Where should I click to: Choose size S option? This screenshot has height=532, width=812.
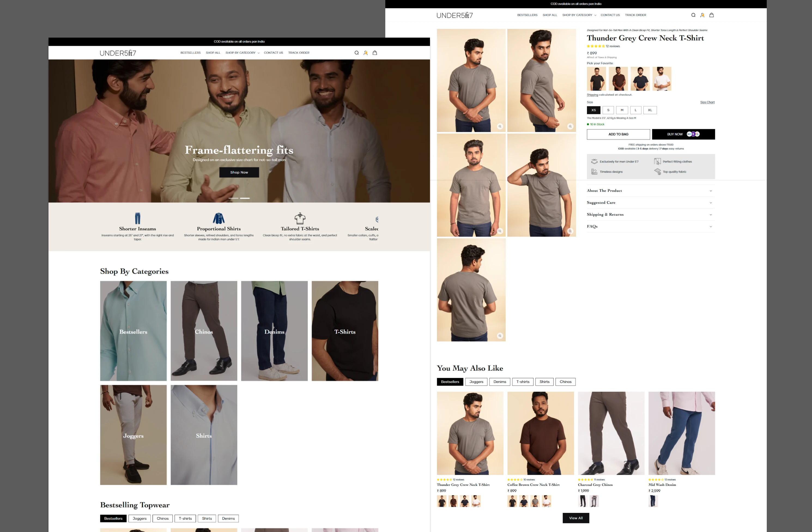click(608, 110)
